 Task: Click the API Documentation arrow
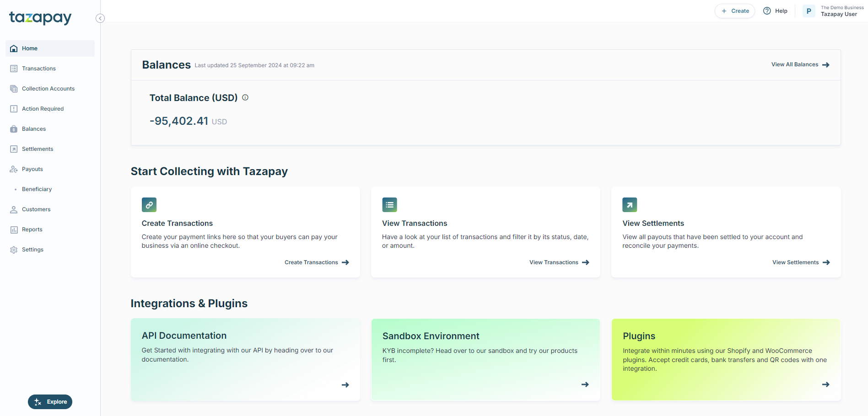(345, 385)
